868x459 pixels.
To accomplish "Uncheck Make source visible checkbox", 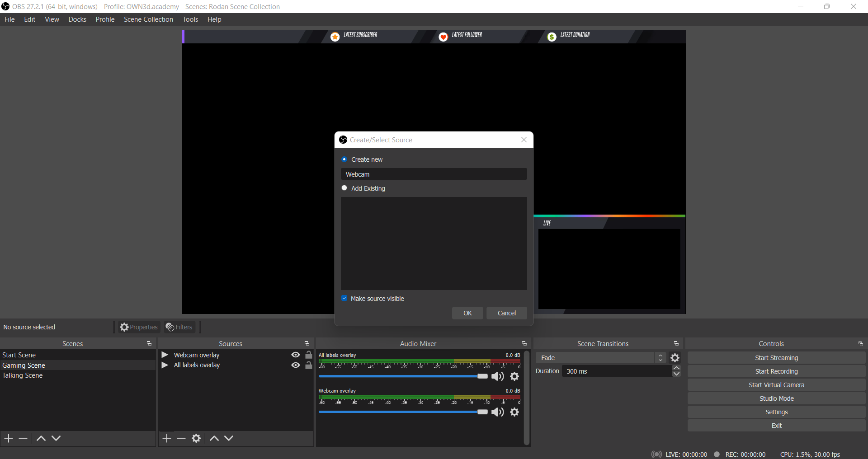I will [344, 298].
